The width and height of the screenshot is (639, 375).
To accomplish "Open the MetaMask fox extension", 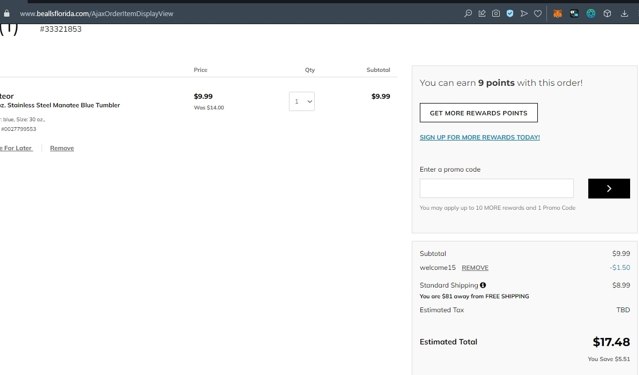I will point(557,13).
